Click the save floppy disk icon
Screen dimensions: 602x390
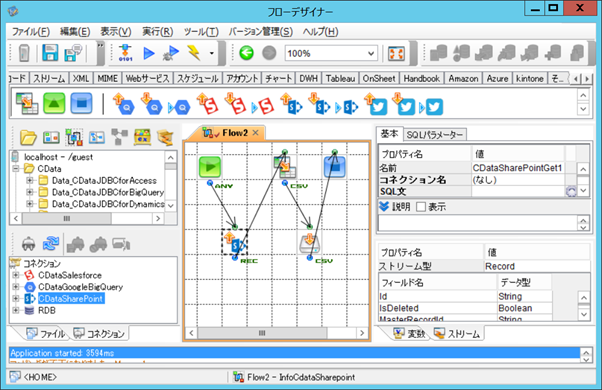pos(50,53)
